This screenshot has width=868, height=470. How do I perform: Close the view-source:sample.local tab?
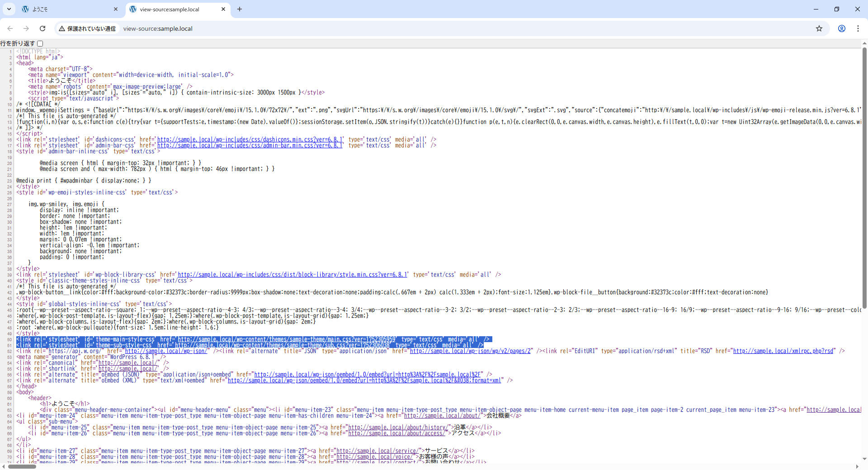click(x=223, y=9)
